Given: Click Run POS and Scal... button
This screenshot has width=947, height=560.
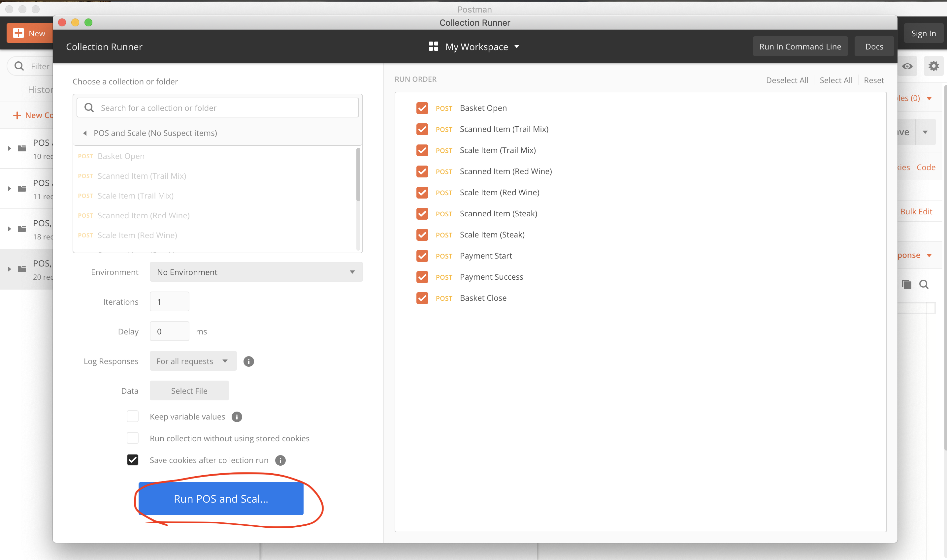Looking at the screenshot, I should point(221,499).
